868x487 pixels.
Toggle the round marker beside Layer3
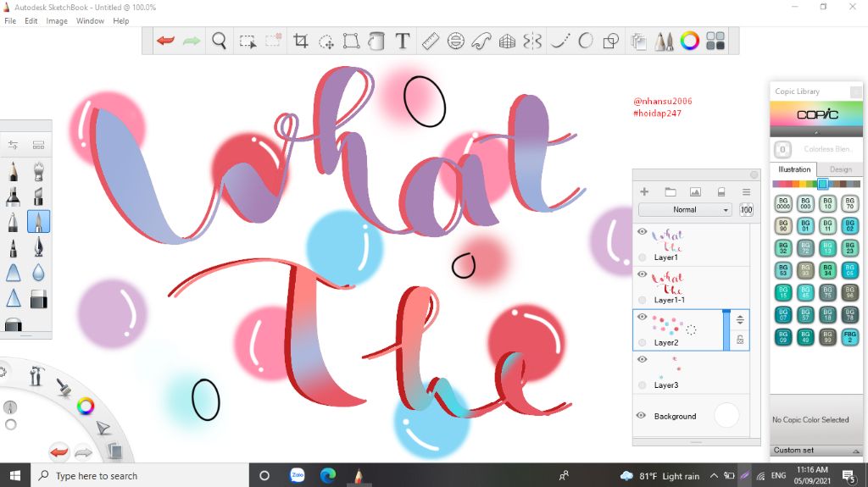[x=643, y=385]
